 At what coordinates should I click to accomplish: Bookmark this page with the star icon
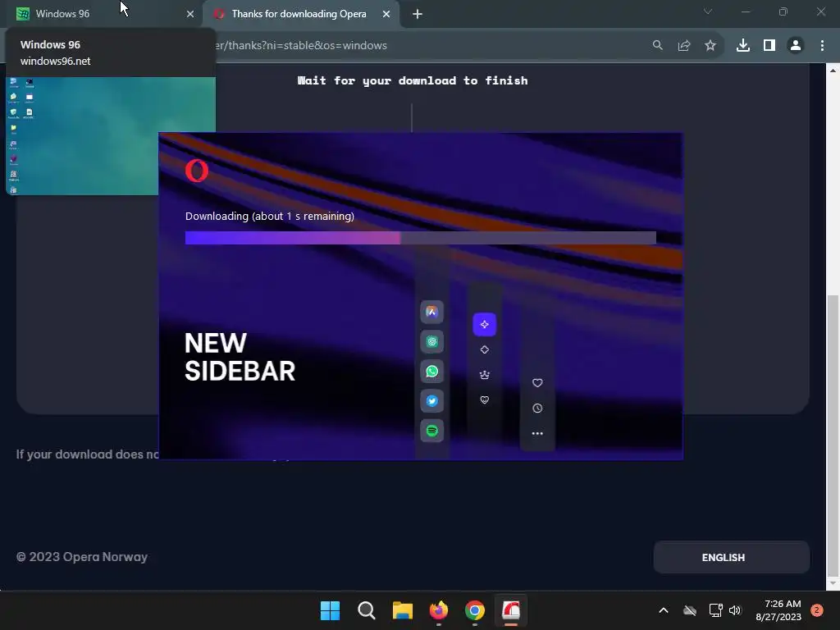click(x=710, y=46)
